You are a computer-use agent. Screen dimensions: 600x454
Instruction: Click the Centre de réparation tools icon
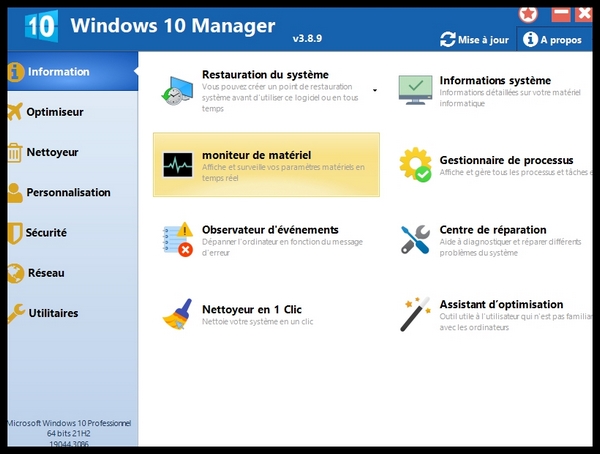pos(415,239)
